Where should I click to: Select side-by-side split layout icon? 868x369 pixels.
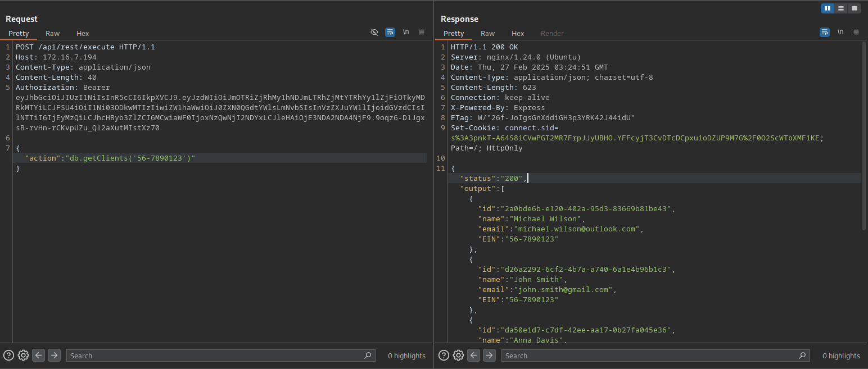(x=828, y=8)
